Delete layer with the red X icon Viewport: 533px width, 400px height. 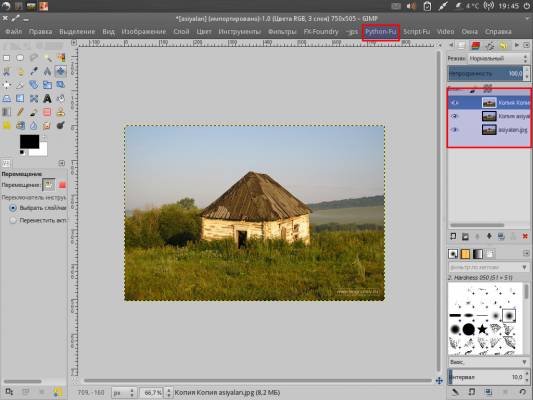pyautogui.click(x=525, y=237)
